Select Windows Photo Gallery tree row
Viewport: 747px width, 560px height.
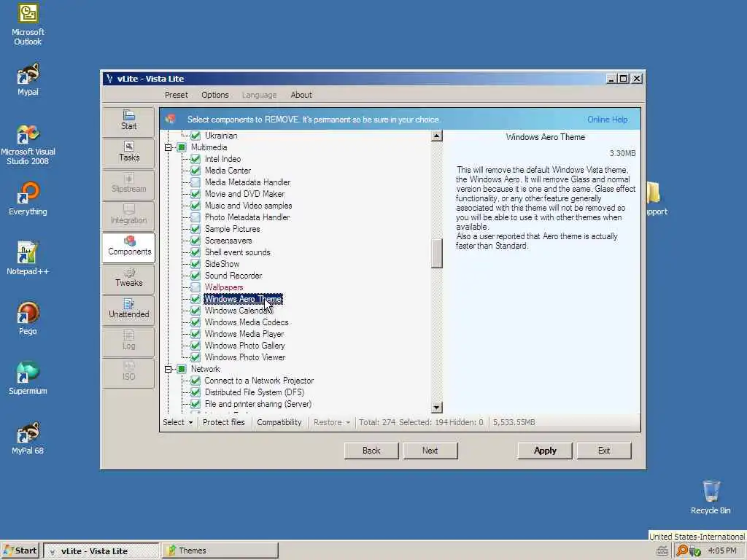coord(244,346)
